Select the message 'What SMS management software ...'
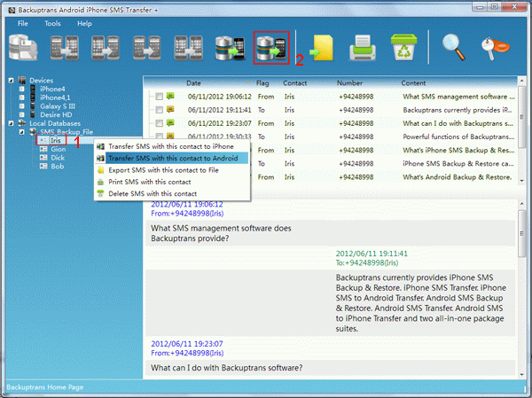This screenshot has width=532, height=398. [x=458, y=97]
